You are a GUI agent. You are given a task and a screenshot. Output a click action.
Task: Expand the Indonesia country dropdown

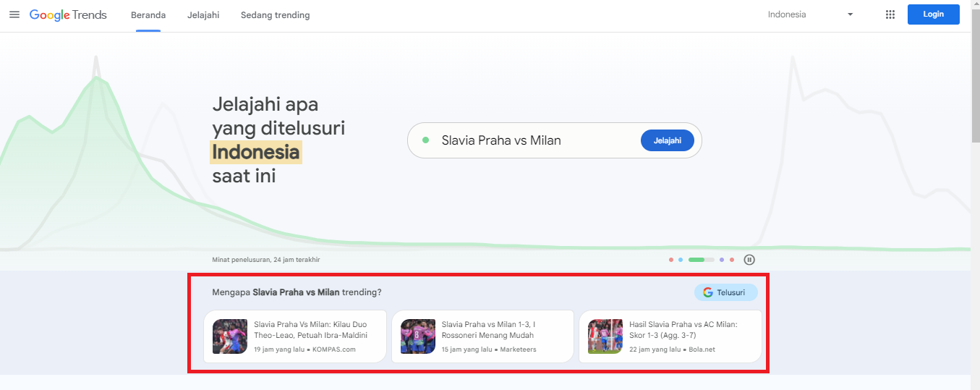point(810,14)
